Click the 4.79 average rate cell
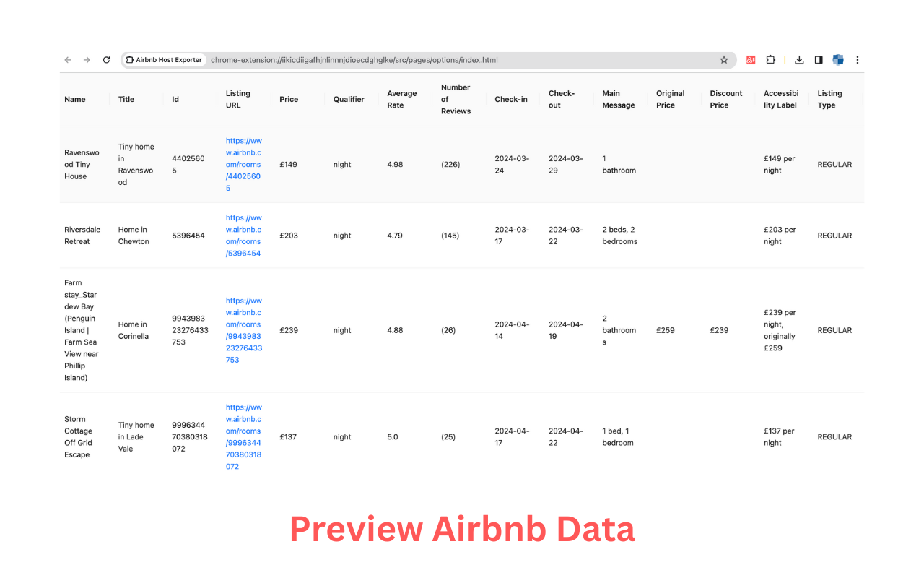924x578 pixels. coord(395,236)
